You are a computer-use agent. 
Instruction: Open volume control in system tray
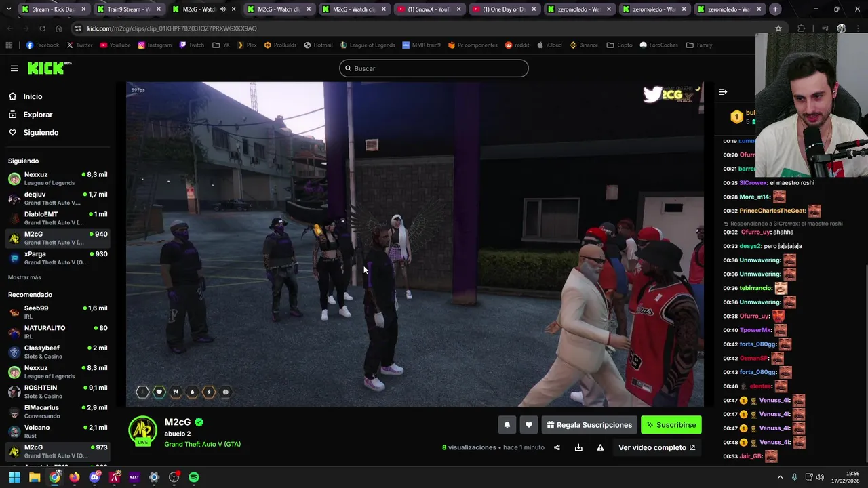tap(820, 477)
